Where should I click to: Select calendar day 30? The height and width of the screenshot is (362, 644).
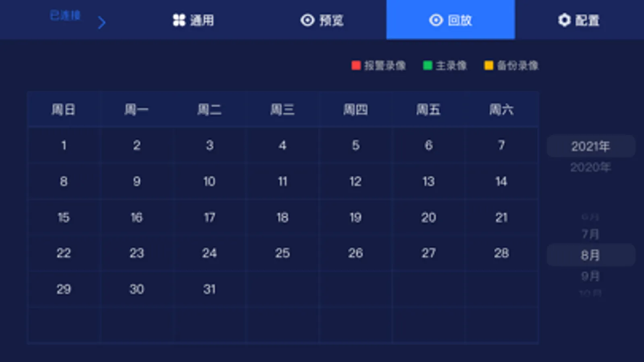pos(137,289)
